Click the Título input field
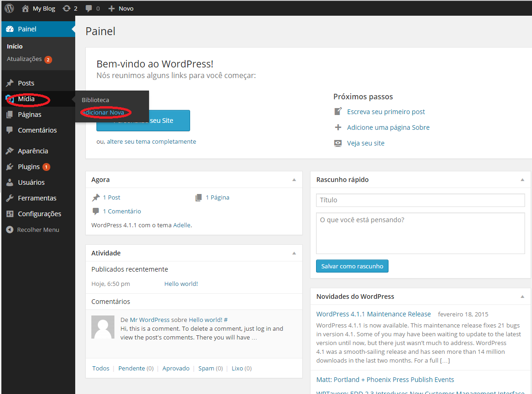 (x=420, y=200)
